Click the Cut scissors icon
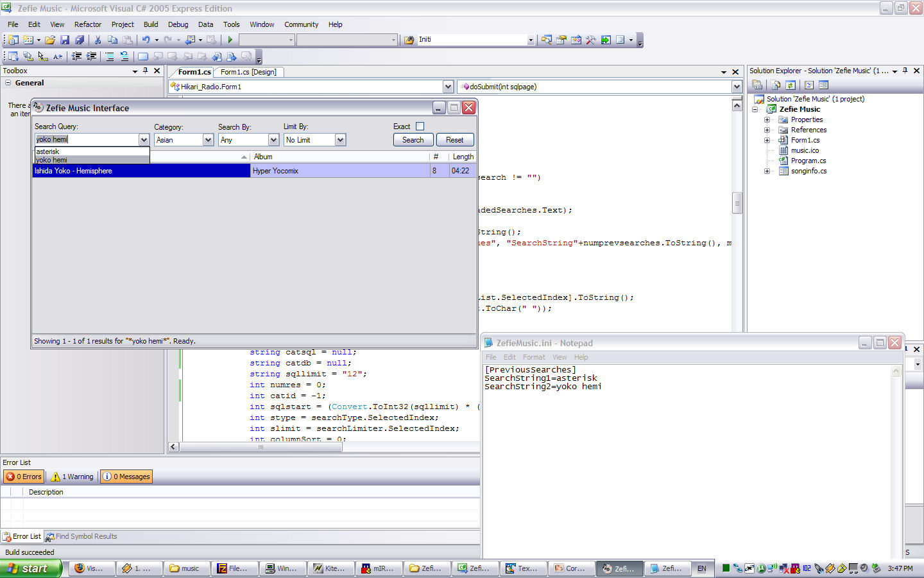Image resolution: width=924 pixels, height=578 pixels. click(x=98, y=40)
